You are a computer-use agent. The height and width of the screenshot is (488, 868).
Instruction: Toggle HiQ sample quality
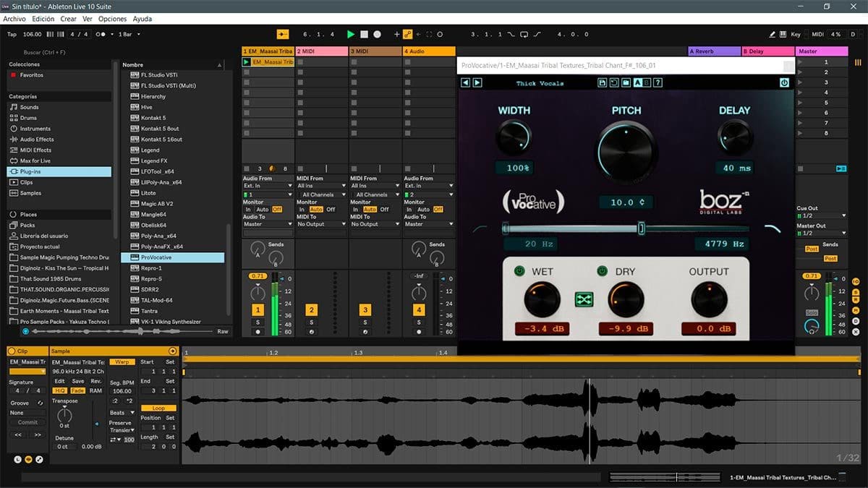tap(60, 390)
